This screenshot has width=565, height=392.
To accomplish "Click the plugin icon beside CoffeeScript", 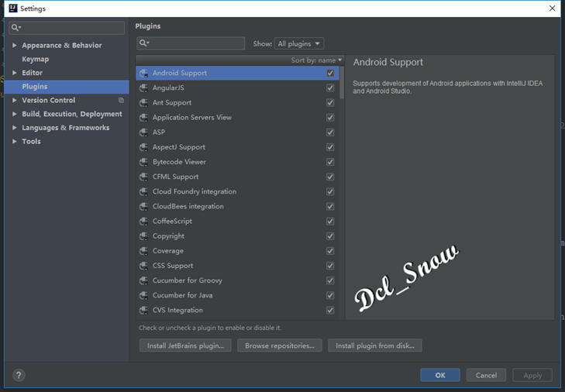I will [x=143, y=222].
